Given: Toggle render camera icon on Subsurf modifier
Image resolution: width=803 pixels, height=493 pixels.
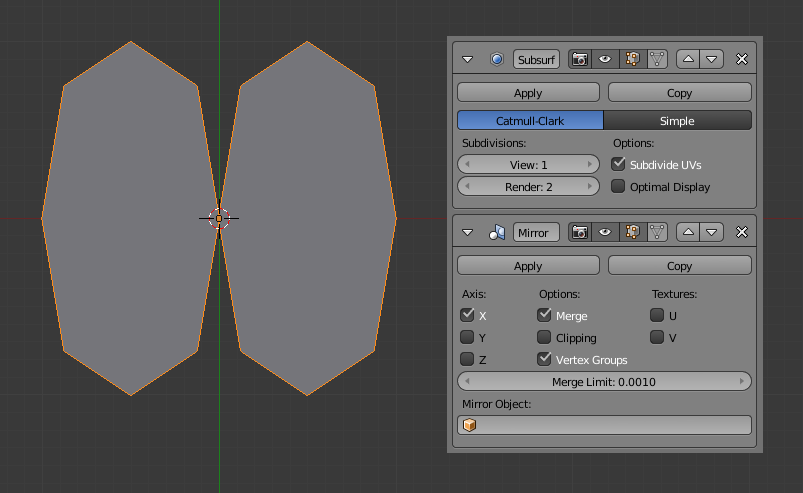Looking at the screenshot, I should (579, 60).
